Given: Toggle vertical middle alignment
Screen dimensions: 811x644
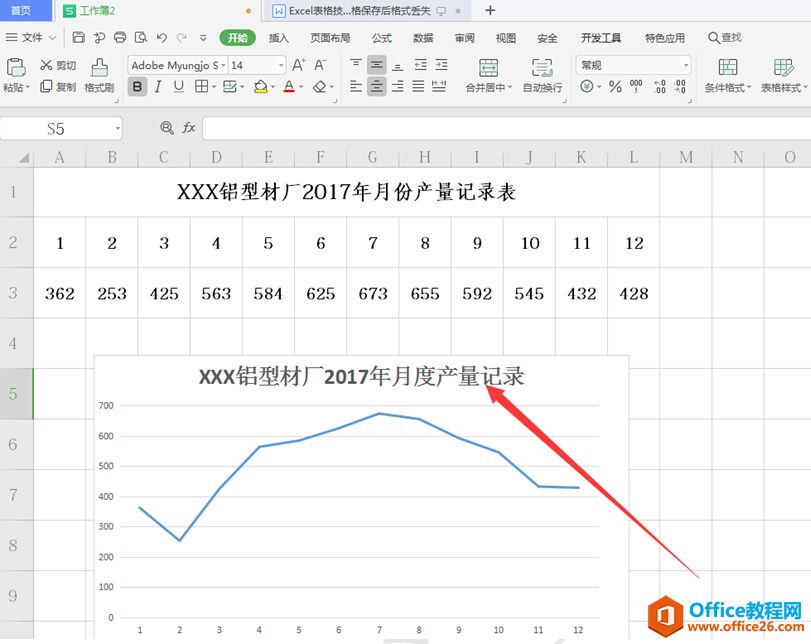Looking at the screenshot, I should [x=377, y=65].
